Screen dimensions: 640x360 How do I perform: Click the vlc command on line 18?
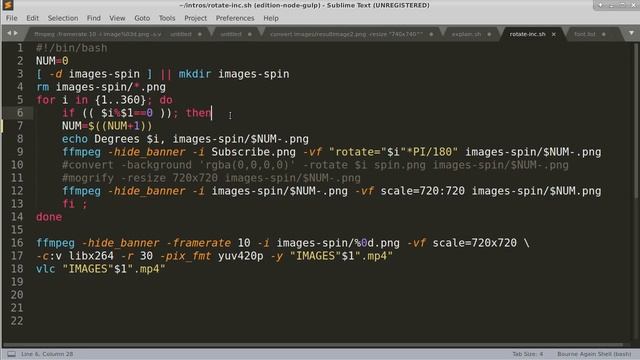pos(45,269)
